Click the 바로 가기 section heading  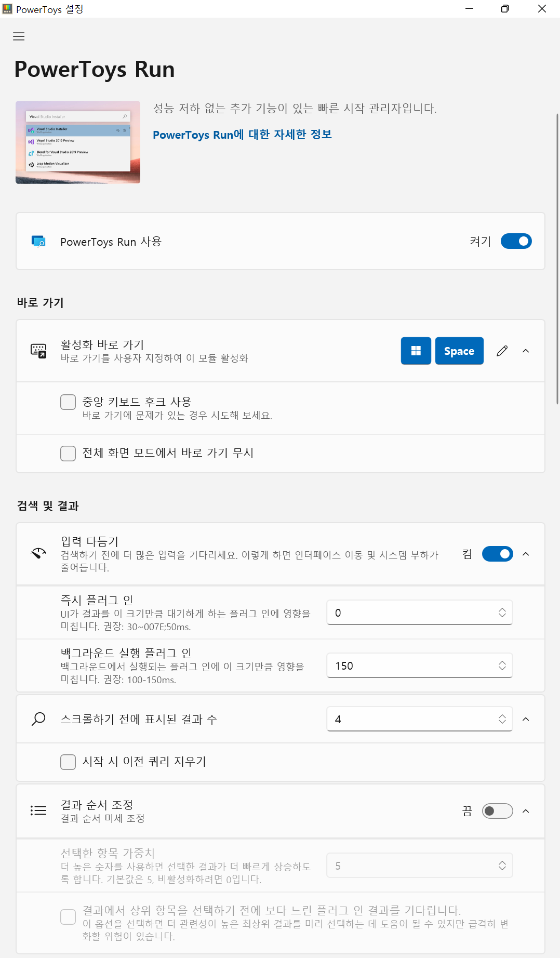pyautogui.click(x=40, y=303)
